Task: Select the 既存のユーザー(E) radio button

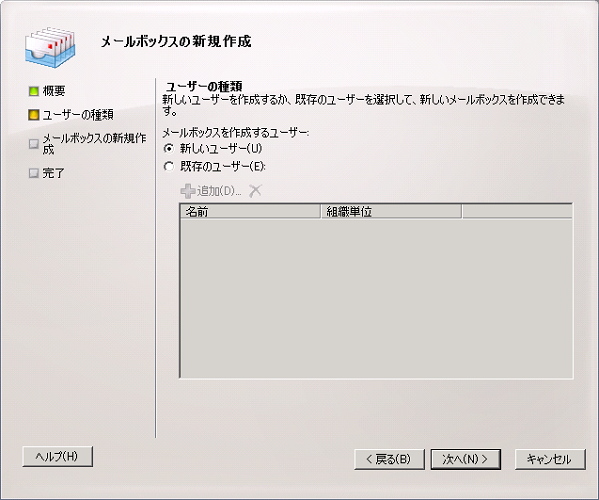Action: (x=168, y=167)
